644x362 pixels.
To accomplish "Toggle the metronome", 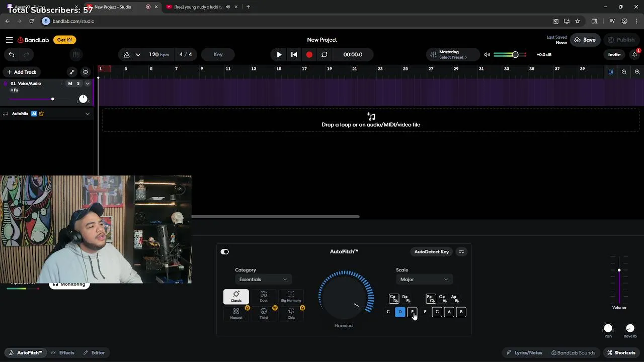I will (x=127, y=54).
